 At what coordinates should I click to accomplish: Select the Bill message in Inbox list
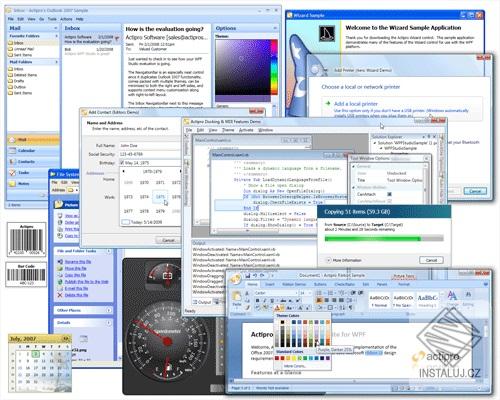click(91, 51)
